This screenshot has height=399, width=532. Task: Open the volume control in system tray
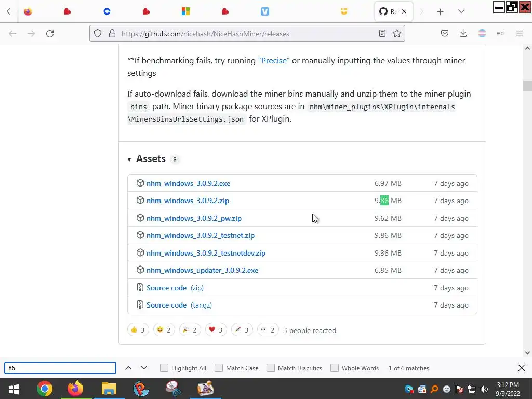484,389
